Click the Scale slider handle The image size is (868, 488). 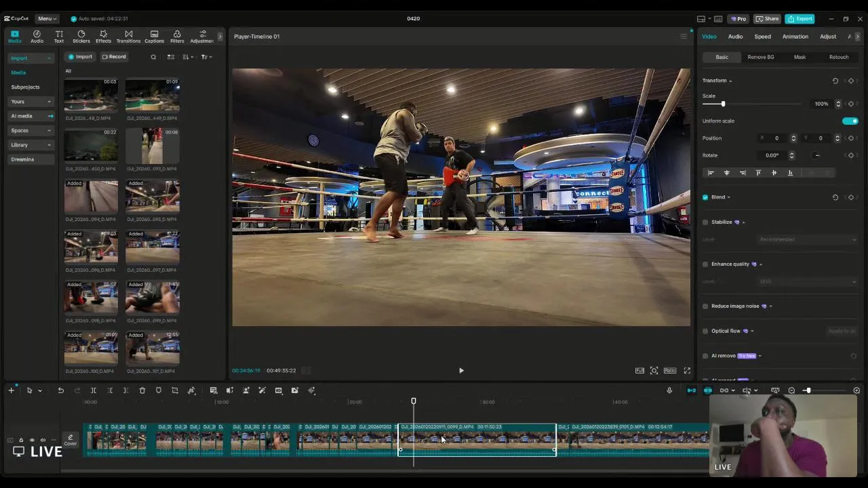(723, 104)
